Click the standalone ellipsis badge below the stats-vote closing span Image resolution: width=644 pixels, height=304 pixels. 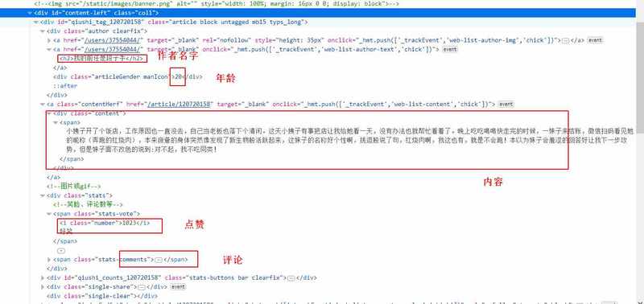tap(61, 250)
